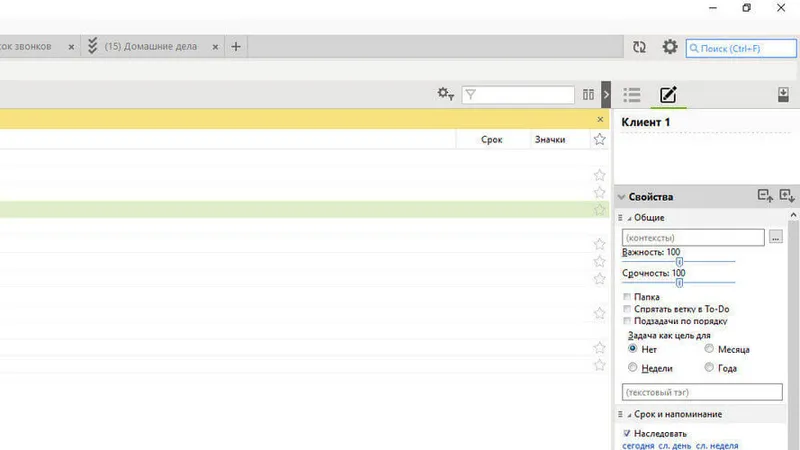Collapse the Свойства section chevron
This screenshot has height=450, width=800.
(621, 197)
